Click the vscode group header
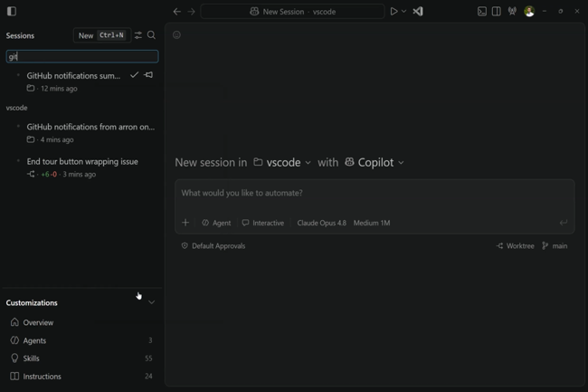The width and height of the screenshot is (588, 392). pos(17,108)
